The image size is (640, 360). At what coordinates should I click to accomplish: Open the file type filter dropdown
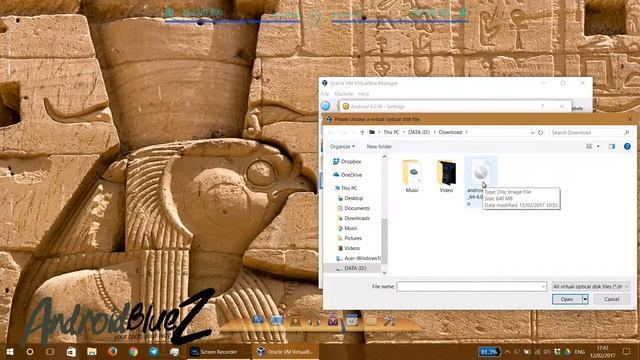pos(590,287)
